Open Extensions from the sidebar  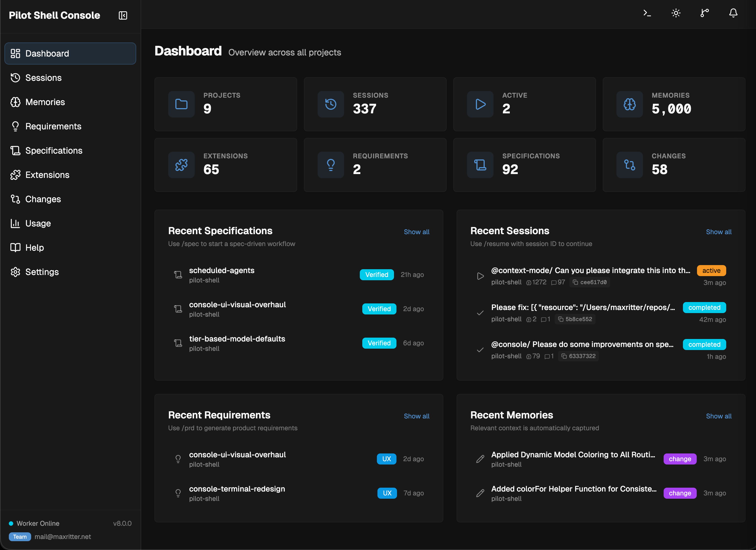[x=46, y=175]
